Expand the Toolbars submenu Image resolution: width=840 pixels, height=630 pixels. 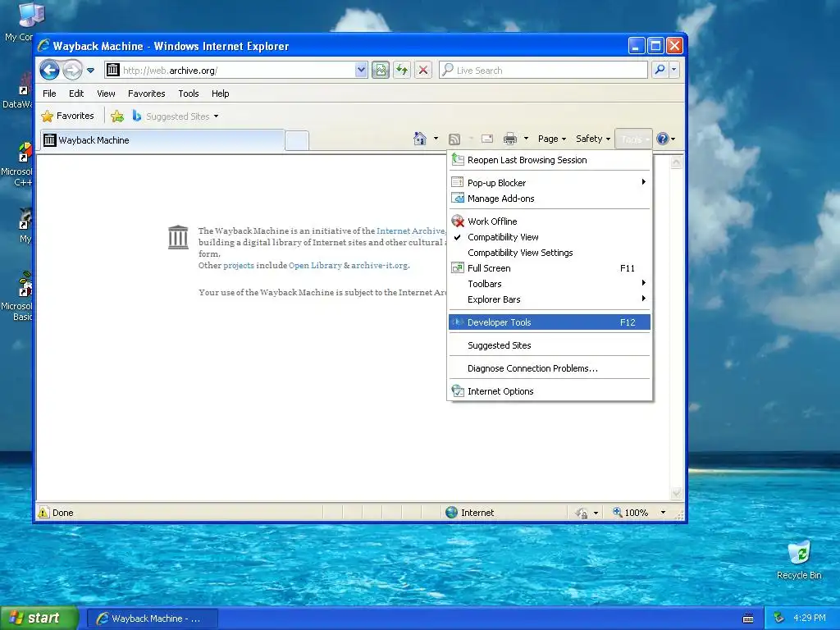point(550,283)
